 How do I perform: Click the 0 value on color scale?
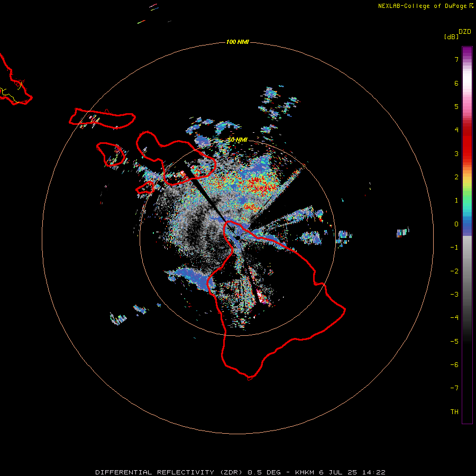pos(456,224)
